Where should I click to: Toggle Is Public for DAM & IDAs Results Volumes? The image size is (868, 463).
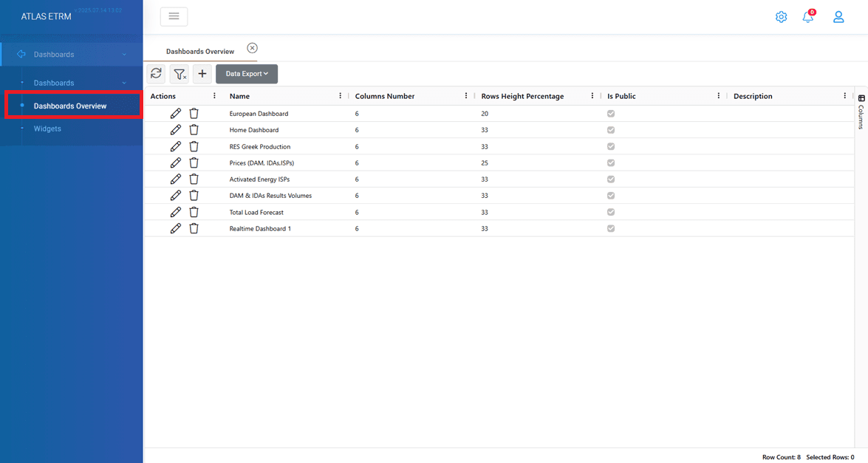pyautogui.click(x=611, y=195)
